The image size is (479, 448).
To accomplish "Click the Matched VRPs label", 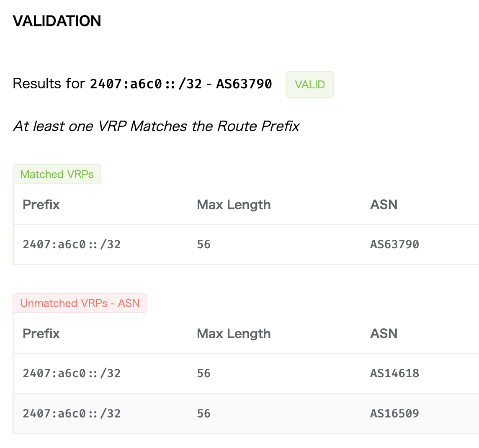I will pyautogui.click(x=57, y=174).
